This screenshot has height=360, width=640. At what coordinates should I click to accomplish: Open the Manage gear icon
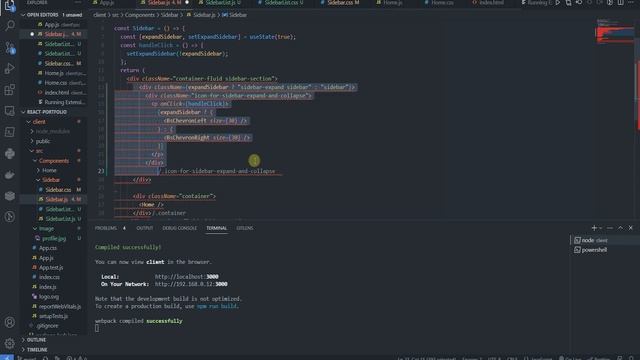(x=9, y=343)
